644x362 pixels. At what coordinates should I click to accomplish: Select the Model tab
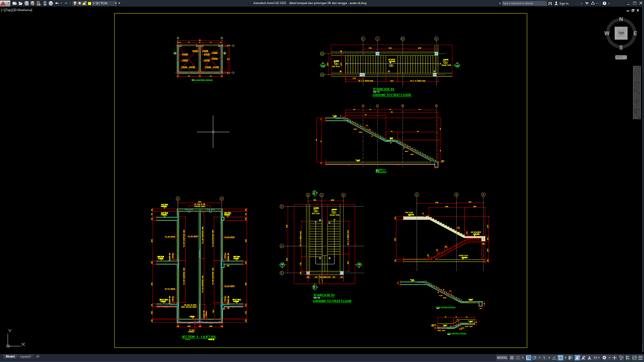tap(10, 356)
